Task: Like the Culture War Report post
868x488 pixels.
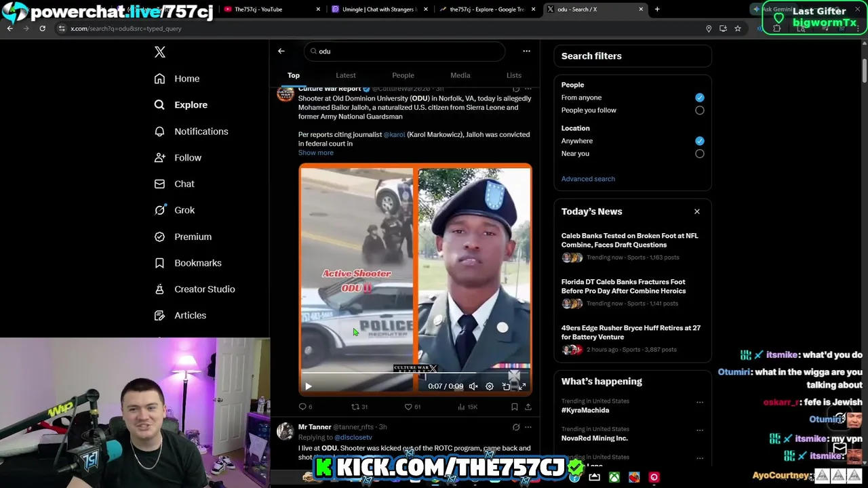Action: click(x=412, y=407)
